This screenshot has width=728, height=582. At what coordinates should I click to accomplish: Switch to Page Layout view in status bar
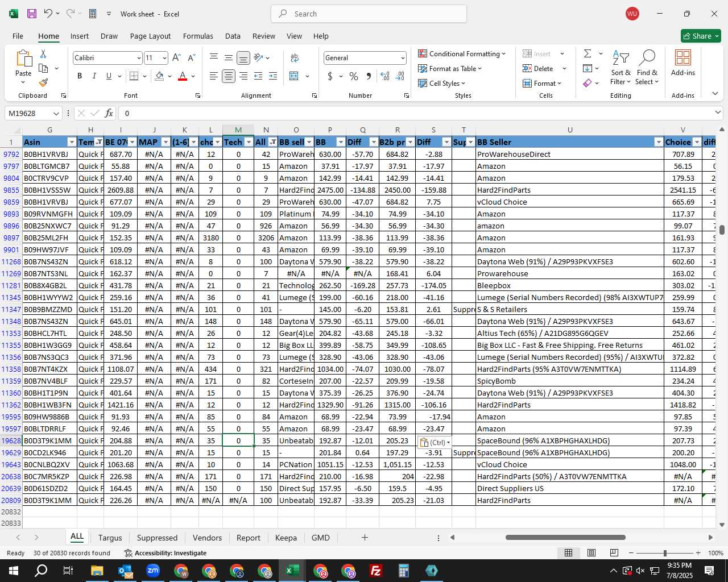(x=591, y=553)
